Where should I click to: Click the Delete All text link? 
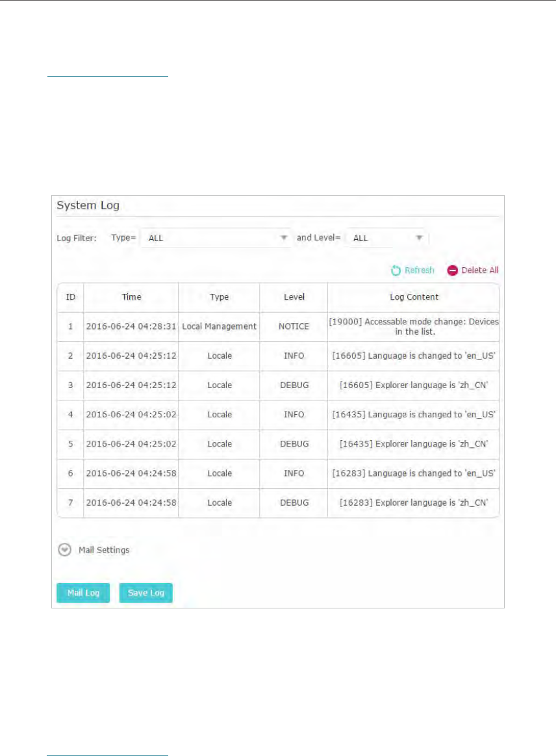coord(480,270)
